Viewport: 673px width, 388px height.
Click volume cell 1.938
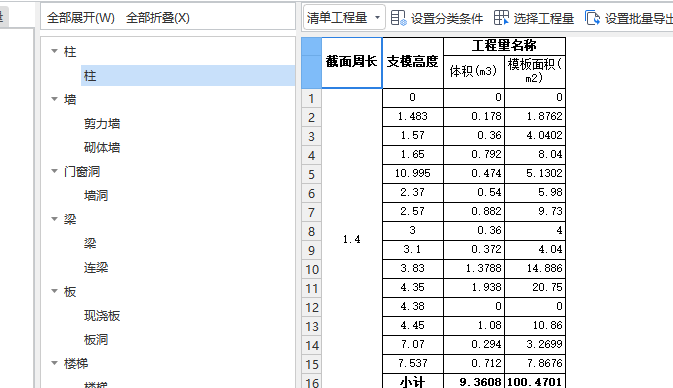pos(473,288)
